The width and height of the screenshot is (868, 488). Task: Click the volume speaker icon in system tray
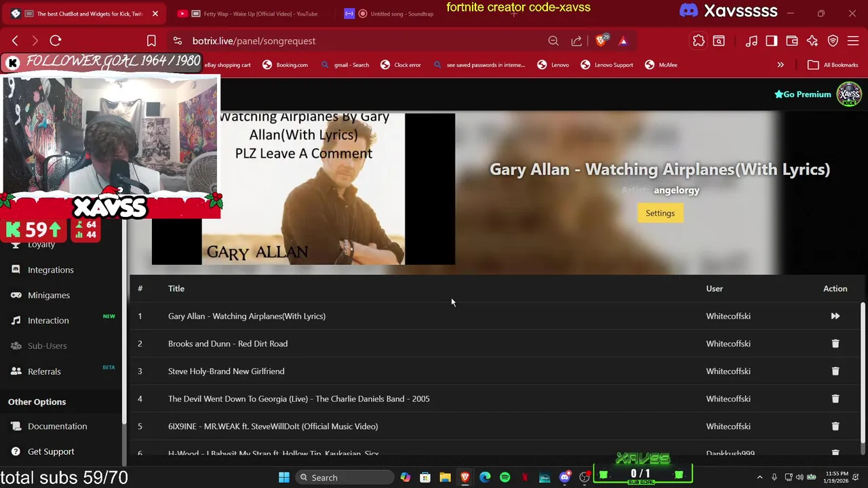(x=800, y=477)
